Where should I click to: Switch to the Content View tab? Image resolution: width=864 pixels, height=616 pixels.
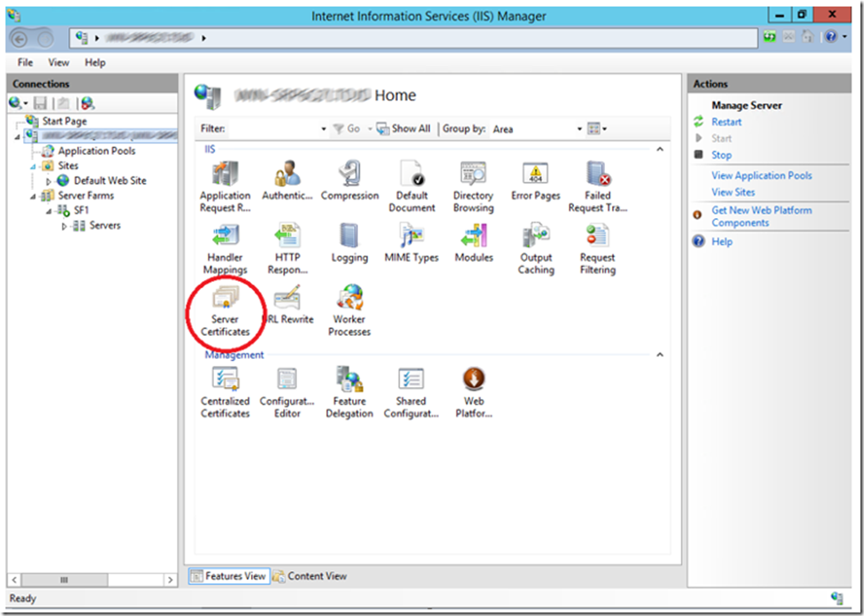310,576
